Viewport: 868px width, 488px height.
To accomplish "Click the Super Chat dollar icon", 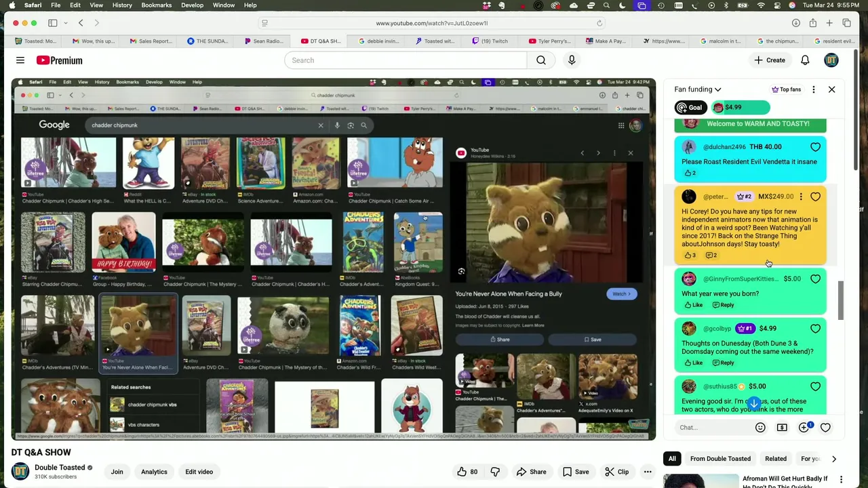I will pyautogui.click(x=782, y=428).
